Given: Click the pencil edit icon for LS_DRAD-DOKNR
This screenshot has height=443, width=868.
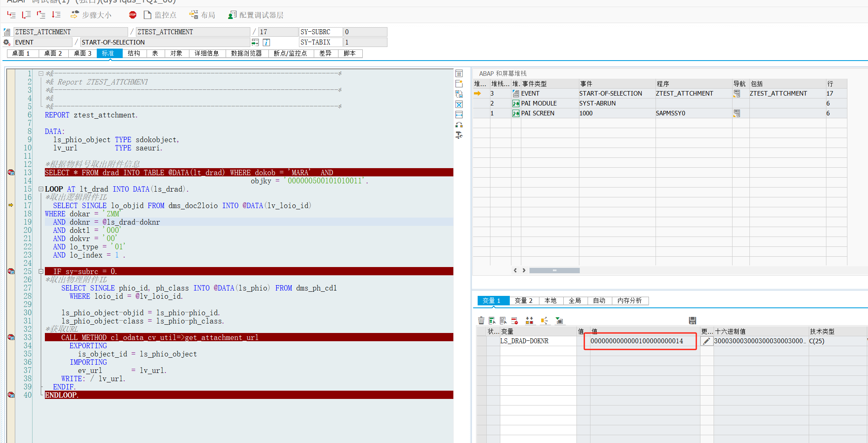Looking at the screenshot, I should [707, 341].
